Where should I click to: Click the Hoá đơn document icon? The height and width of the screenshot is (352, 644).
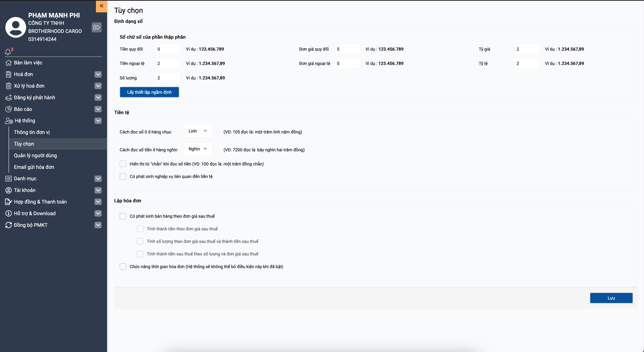click(x=9, y=74)
